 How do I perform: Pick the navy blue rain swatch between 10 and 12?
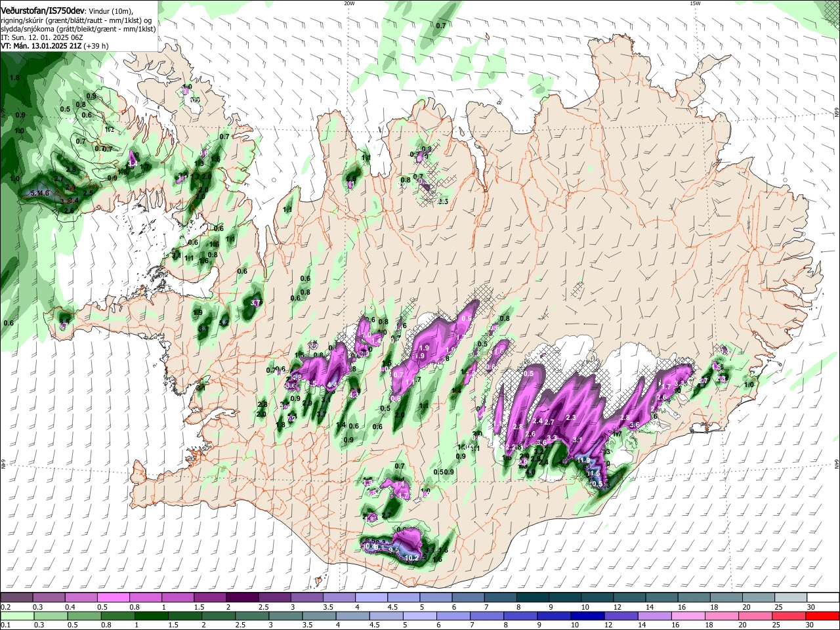[x=586, y=616]
